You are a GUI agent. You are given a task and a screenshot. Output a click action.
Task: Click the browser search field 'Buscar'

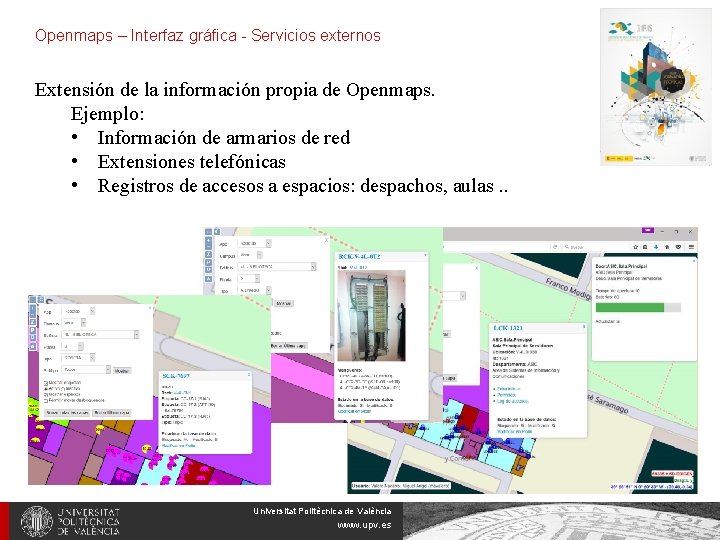(596, 247)
